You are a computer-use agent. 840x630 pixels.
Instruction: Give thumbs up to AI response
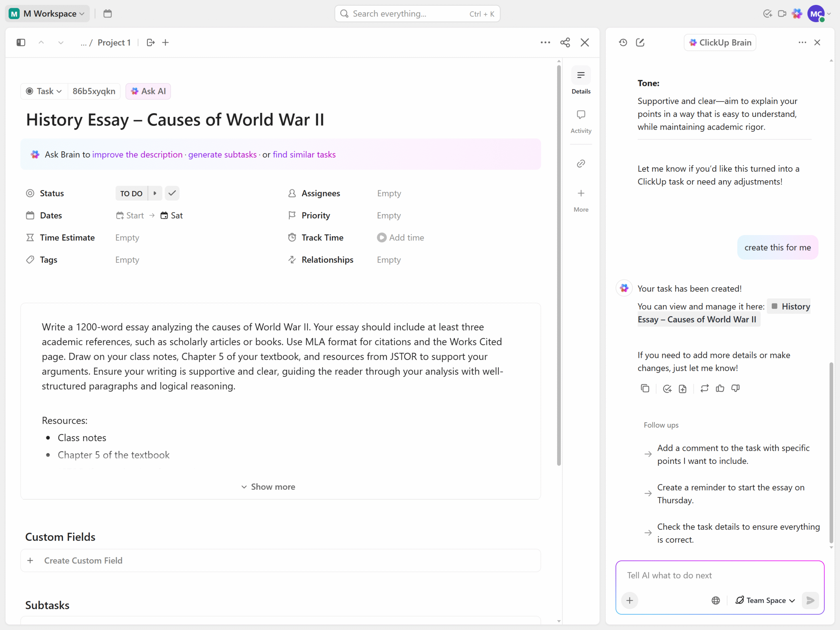pyautogui.click(x=720, y=388)
